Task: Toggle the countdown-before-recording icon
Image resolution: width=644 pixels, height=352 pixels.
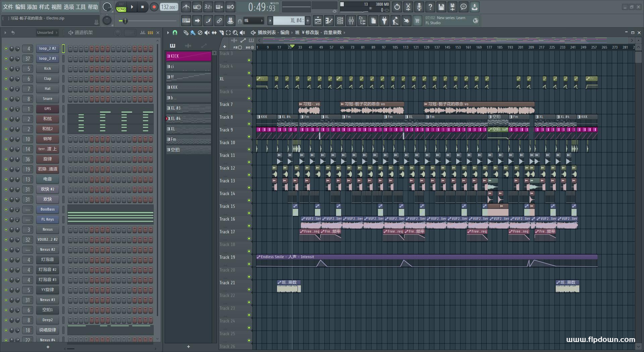Action: coord(208,7)
